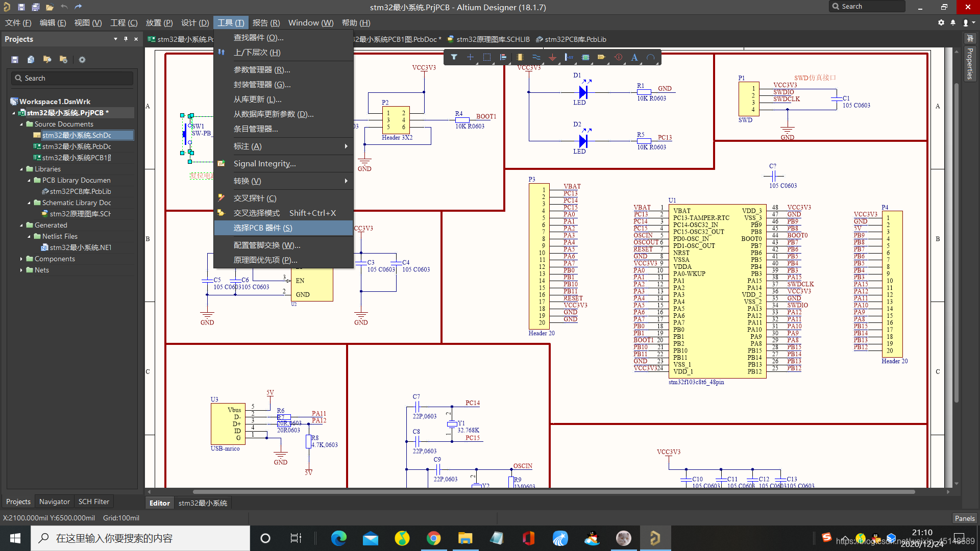Click the compile project documents icon

[x=31, y=60]
